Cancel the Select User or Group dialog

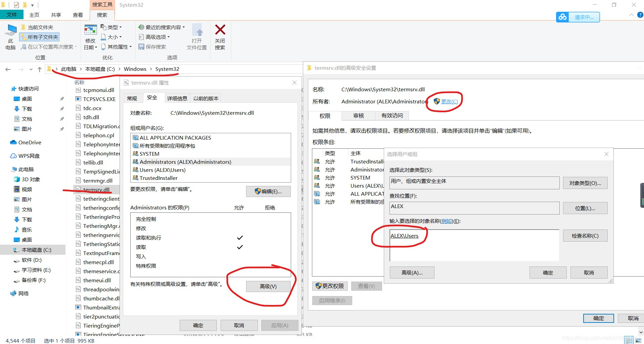[589, 273]
